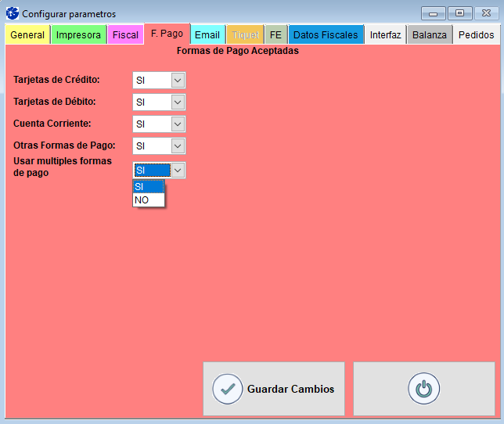
Task: Expand the Tarjetas de Débito dropdown
Action: point(178,102)
